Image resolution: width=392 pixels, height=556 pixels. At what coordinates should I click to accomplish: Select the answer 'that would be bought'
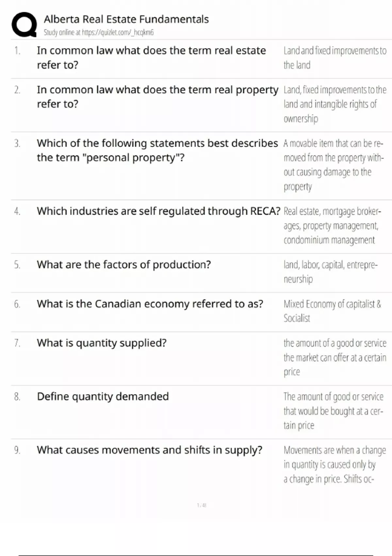(333, 411)
